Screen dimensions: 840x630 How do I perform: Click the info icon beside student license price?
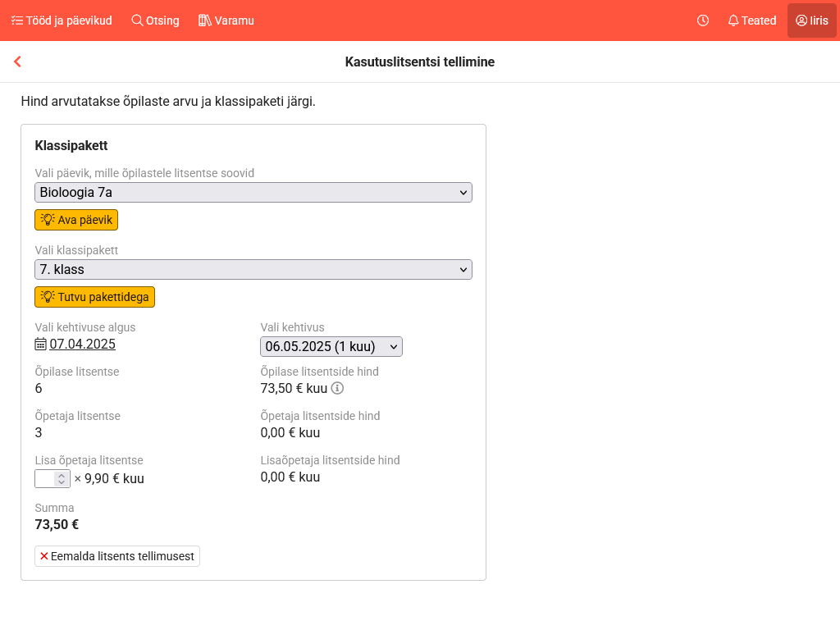[337, 388]
